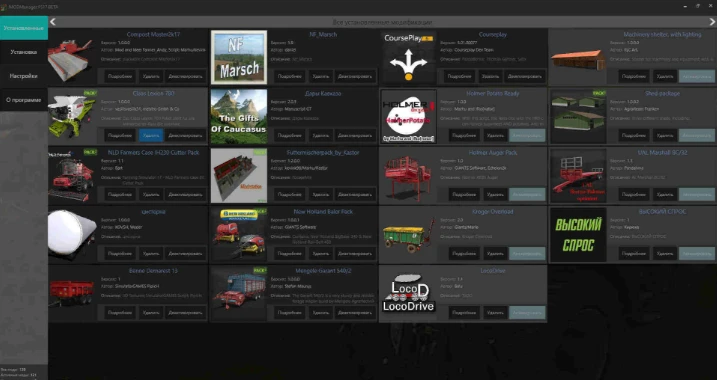
Task: Open the Настройки sidebar tab
Action: pos(24,76)
